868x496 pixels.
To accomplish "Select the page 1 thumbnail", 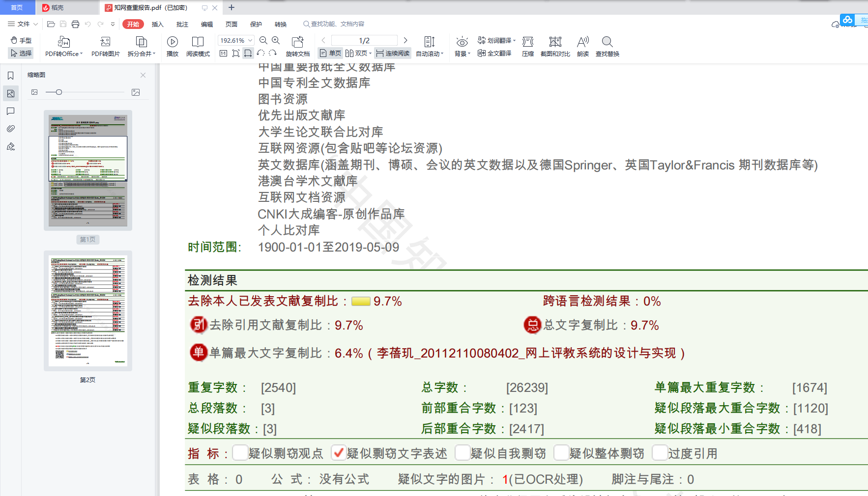I will pos(88,170).
